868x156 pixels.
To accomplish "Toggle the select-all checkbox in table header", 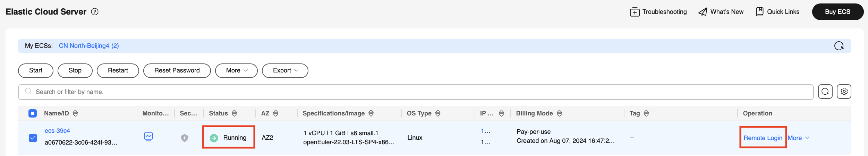I will point(33,113).
